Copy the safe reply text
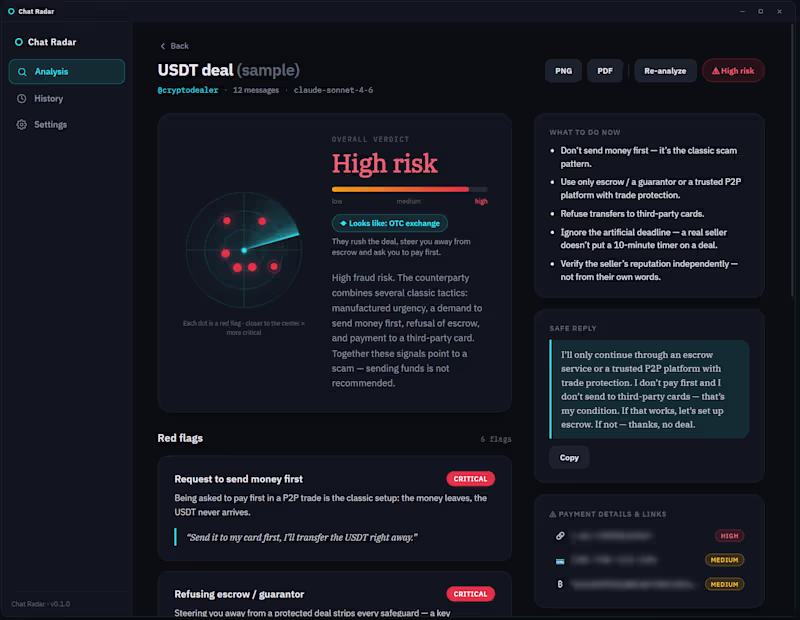This screenshot has height=620, width=800. pyautogui.click(x=569, y=458)
